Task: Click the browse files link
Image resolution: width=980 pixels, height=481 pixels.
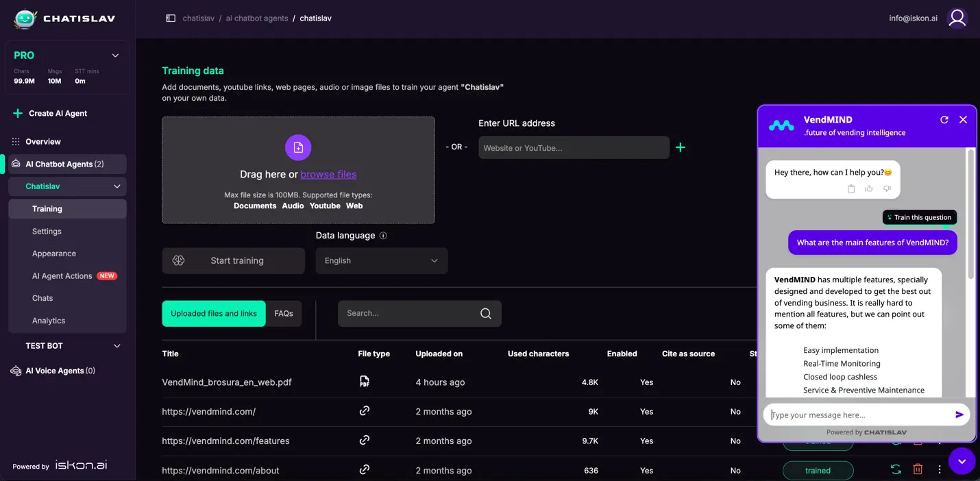Action: point(328,175)
